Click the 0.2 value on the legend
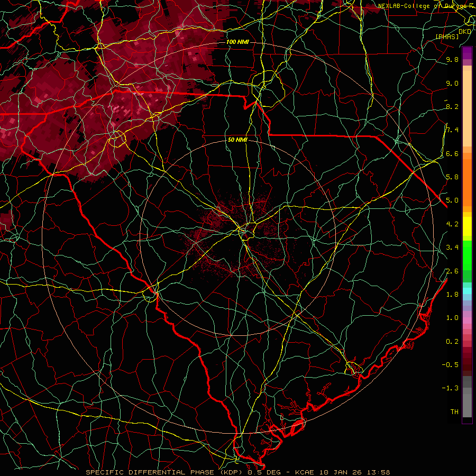 pyautogui.click(x=452, y=341)
